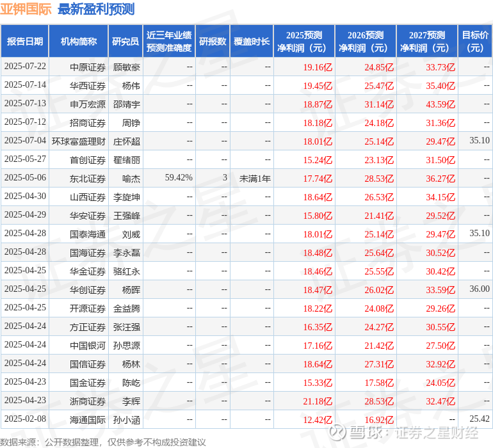Select the 2025预测净利润 column header
This screenshot has width=493, height=448.
click(304, 41)
